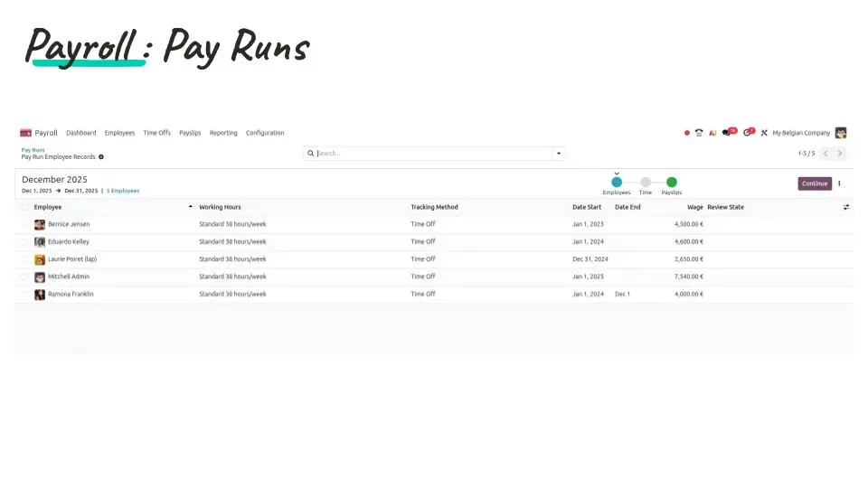The width and height of the screenshot is (868, 488).
Task: Check the box for Bernice Jensen
Action: [24, 224]
